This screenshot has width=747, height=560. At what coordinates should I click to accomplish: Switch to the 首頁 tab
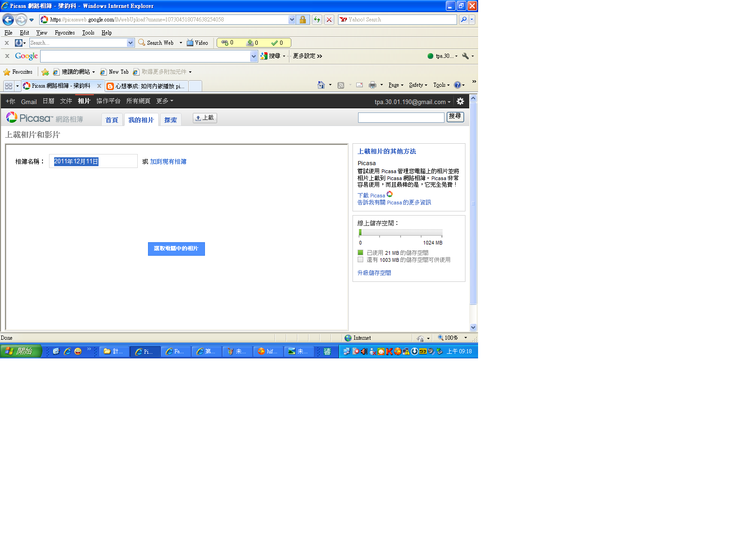tap(112, 120)
